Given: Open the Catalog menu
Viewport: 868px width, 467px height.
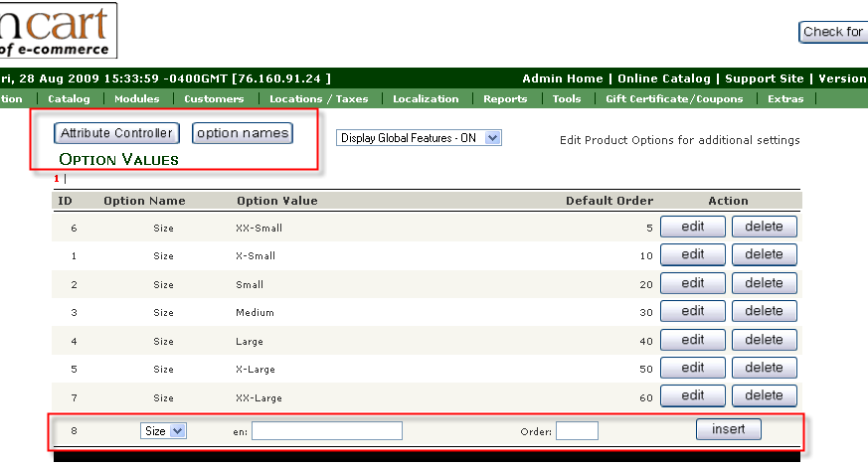Looking at the screenshot, I should point(69,99).
